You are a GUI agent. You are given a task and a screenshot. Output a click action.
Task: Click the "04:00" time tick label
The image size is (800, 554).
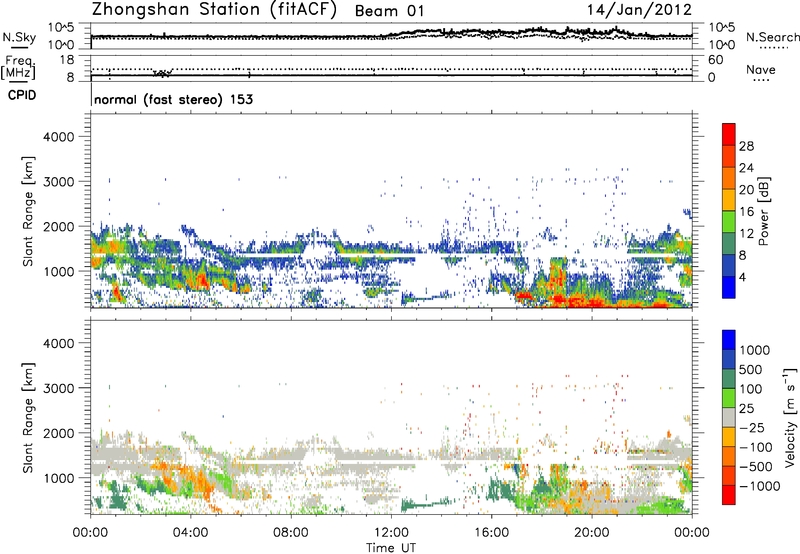coord(190,533)
